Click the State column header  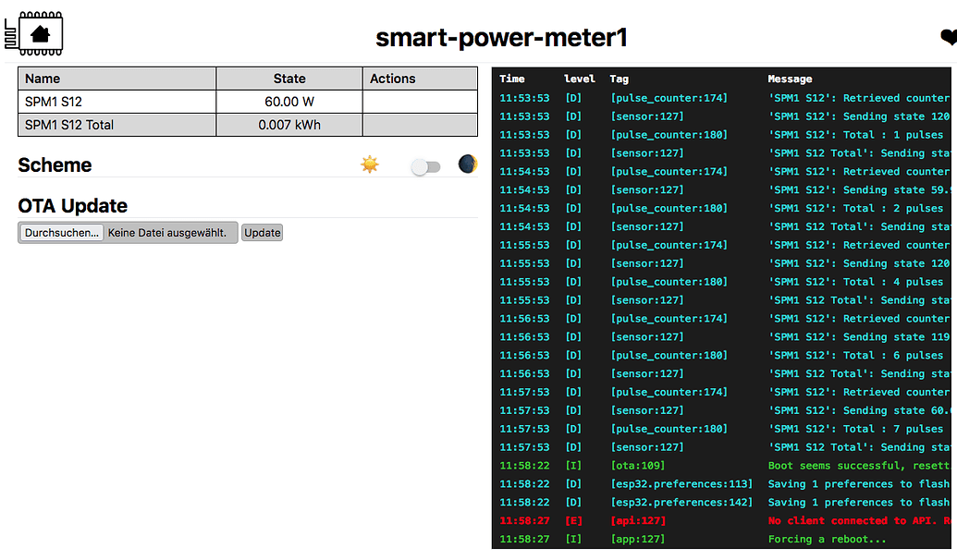[288, 79]
